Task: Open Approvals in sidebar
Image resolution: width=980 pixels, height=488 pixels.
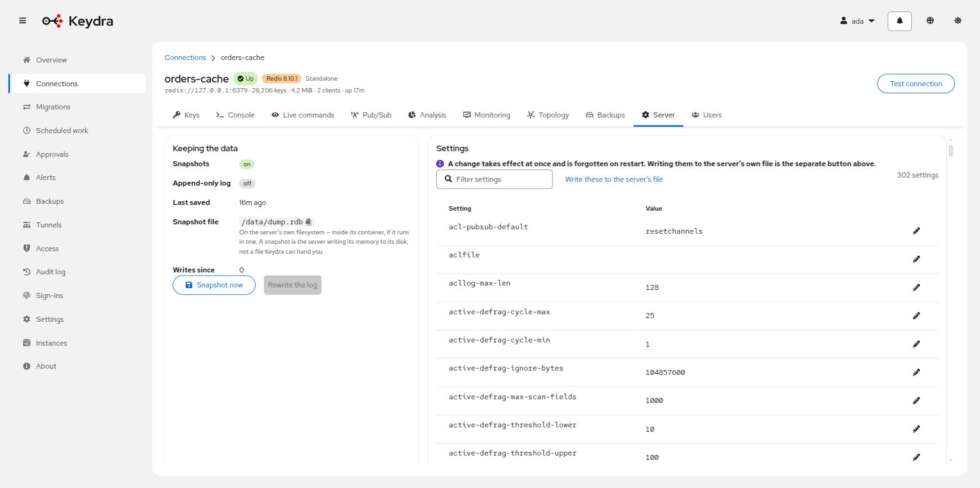Action: [77, 154]
